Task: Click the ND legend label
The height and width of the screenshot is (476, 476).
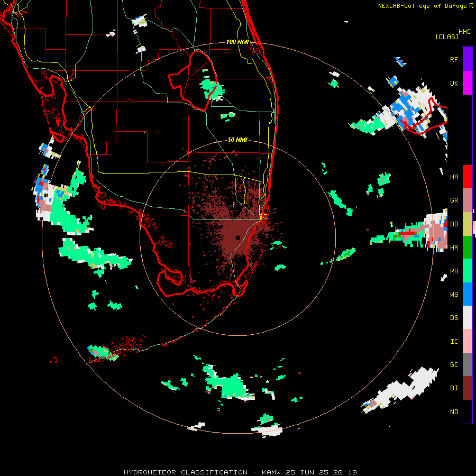Action: pos(454,412)
